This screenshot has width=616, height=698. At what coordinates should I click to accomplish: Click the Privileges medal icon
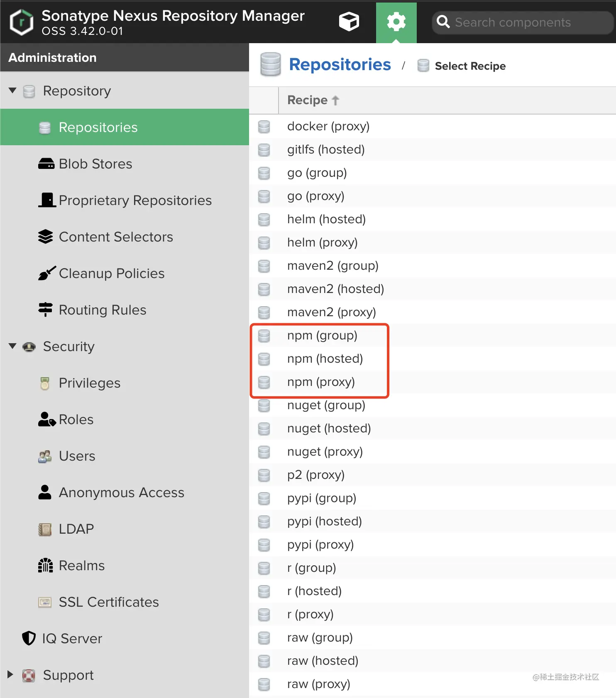click(x=45, y=383)
